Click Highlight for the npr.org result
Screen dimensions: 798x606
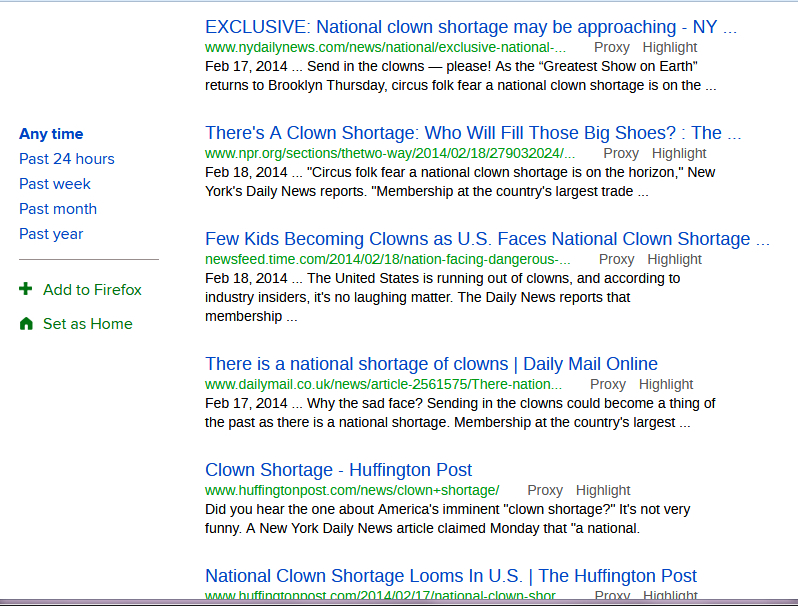(679, 153)
